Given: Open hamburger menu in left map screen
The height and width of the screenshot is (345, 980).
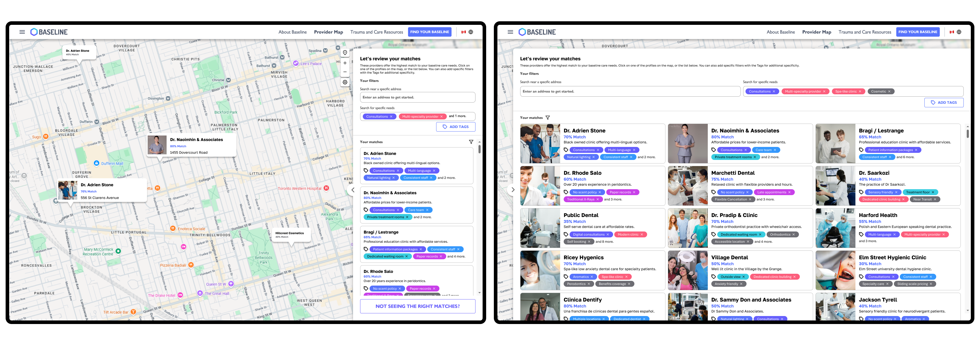Looking at the screenshot, I should pyautogui.click(x=22, y=32).
